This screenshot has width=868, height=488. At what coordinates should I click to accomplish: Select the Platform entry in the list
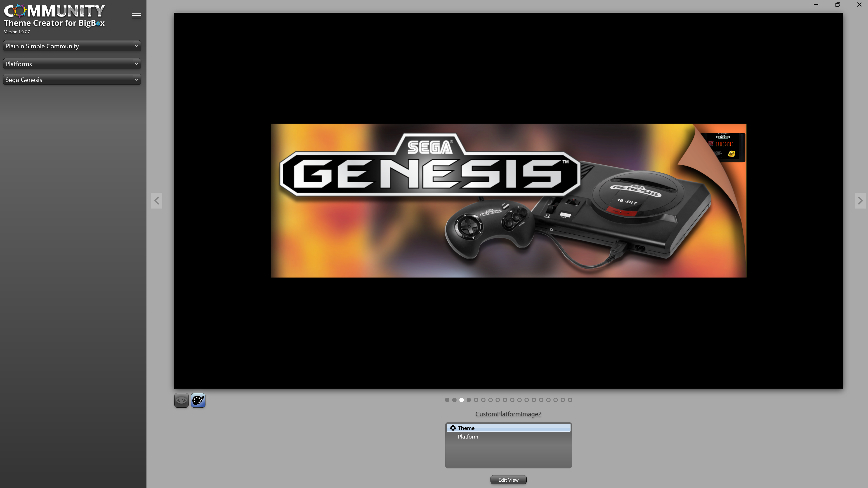508,436
